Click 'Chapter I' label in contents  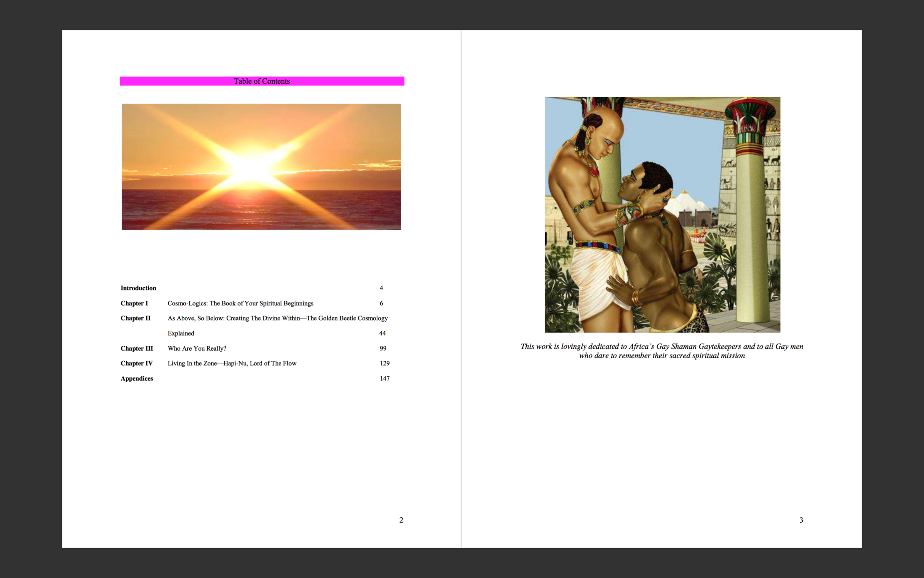(134, 303)
